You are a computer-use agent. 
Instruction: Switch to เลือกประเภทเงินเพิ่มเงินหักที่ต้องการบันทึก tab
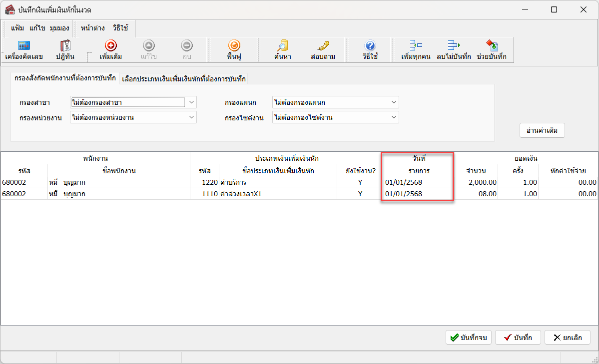[184, 79]
